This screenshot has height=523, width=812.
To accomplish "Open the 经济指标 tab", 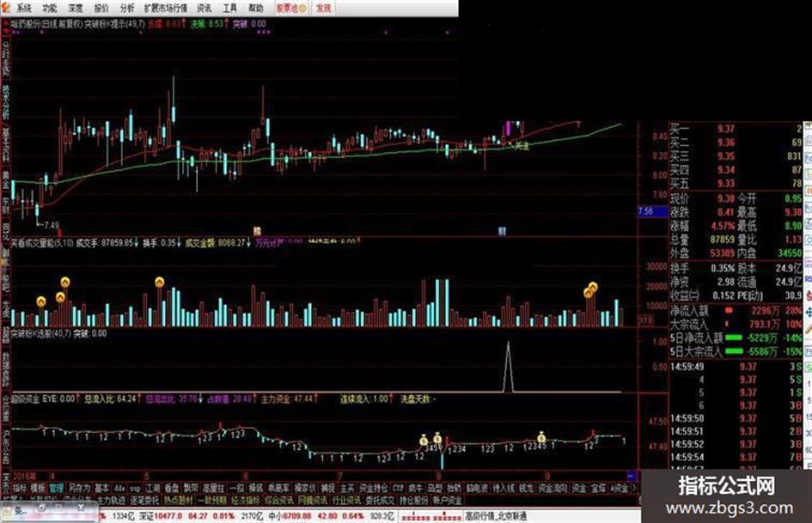I will (246, 500).
